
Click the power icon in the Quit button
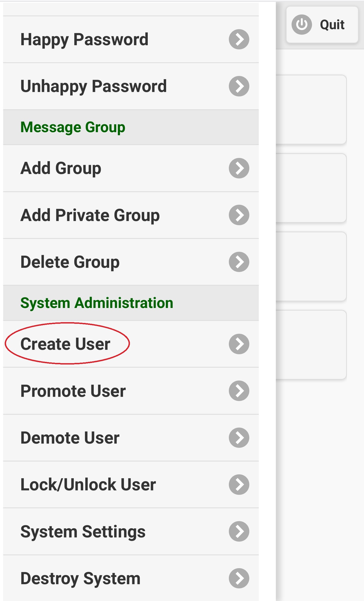(302, 24)
